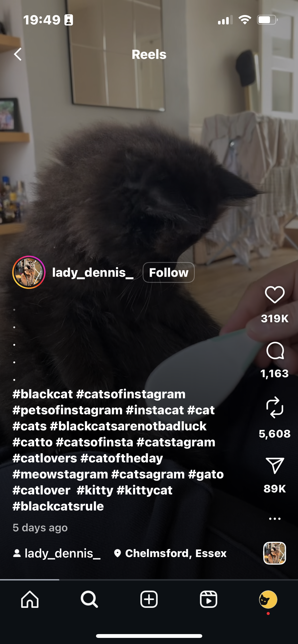Viewport: 298px width, 644px height.
Task: Open Chelmsford, Essex location tag
Action: pyautogui.click(x=170, y=553)
